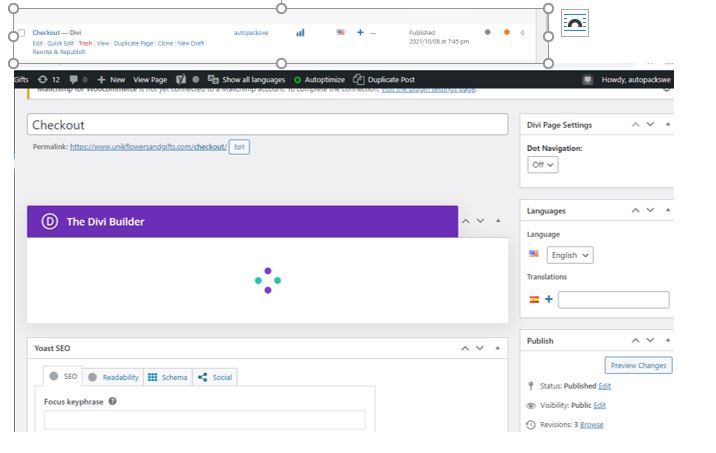Collapse the Publish panel toggle triangle

(668, 340)
